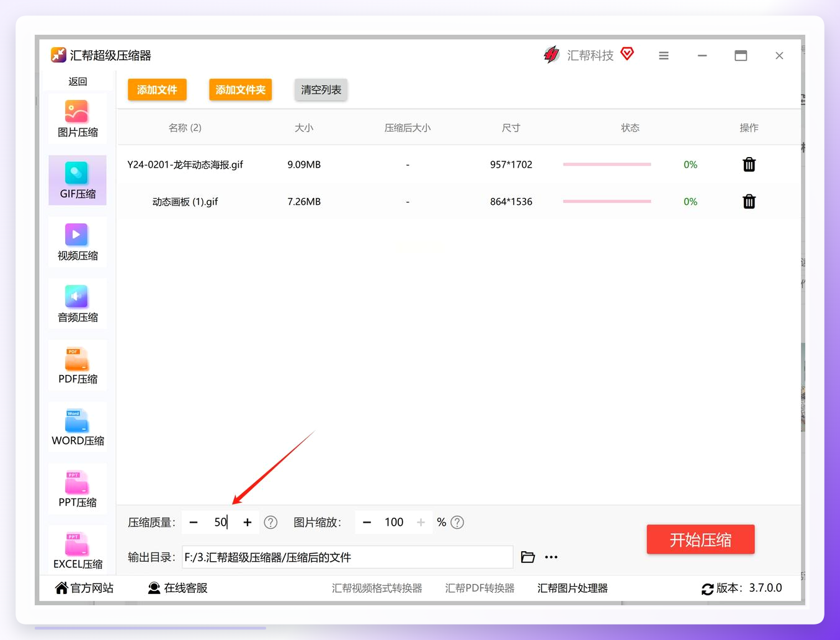840x640 pixels.
Task: Click the 压缩后大小 column header
Action: tap(408, 128)
